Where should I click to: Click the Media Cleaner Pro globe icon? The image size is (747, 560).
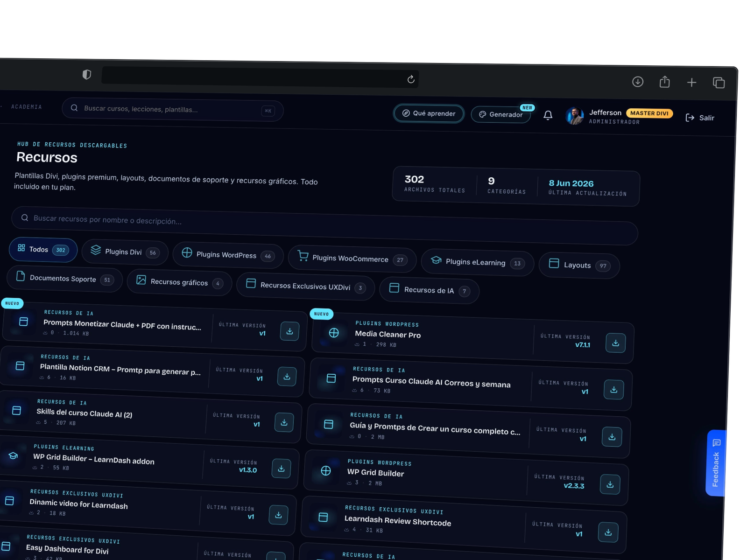pyautogui.click(x=334, y=333)
